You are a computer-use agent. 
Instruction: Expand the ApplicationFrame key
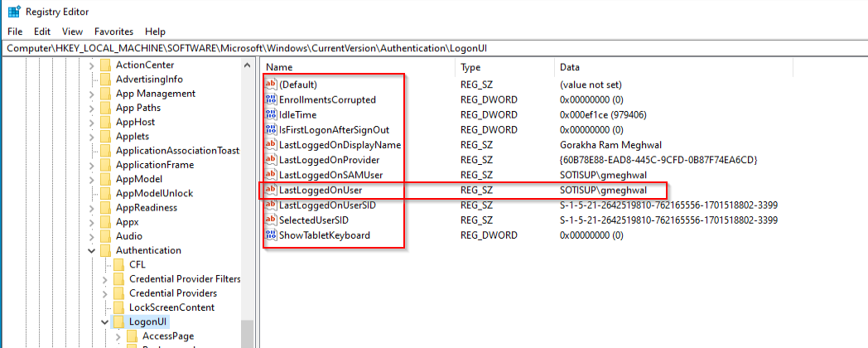point(92,165)
